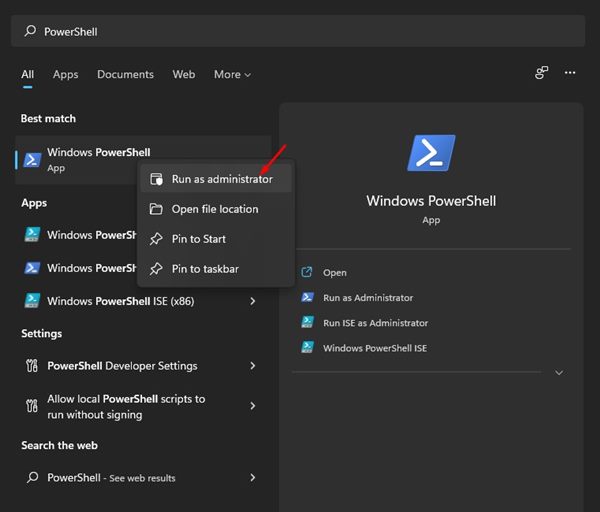Expand Windows PowerShell ISE (x86) chevron
Image resolution: width=600 pixels, height=512 pixels.
[253, 301]
